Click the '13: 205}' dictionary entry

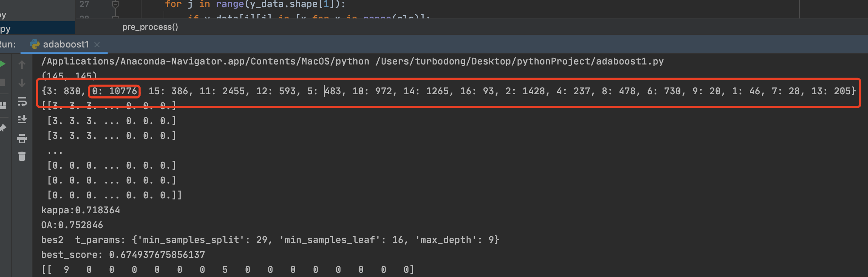(x=834, y=91)
